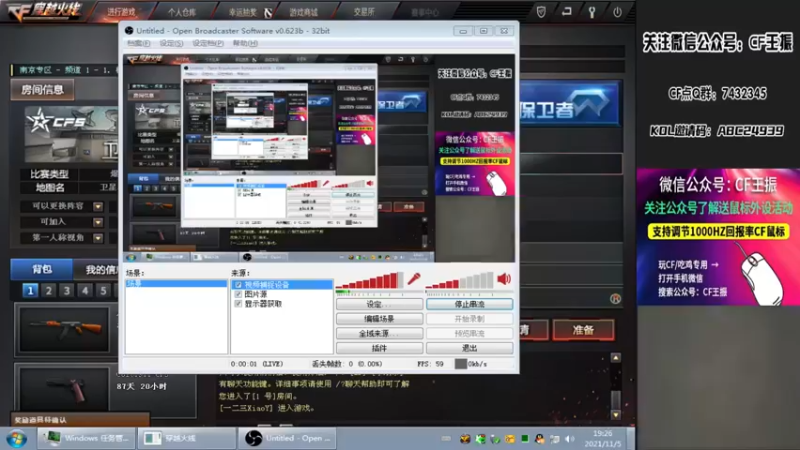Select backpack slot 2

pos(48,291)
